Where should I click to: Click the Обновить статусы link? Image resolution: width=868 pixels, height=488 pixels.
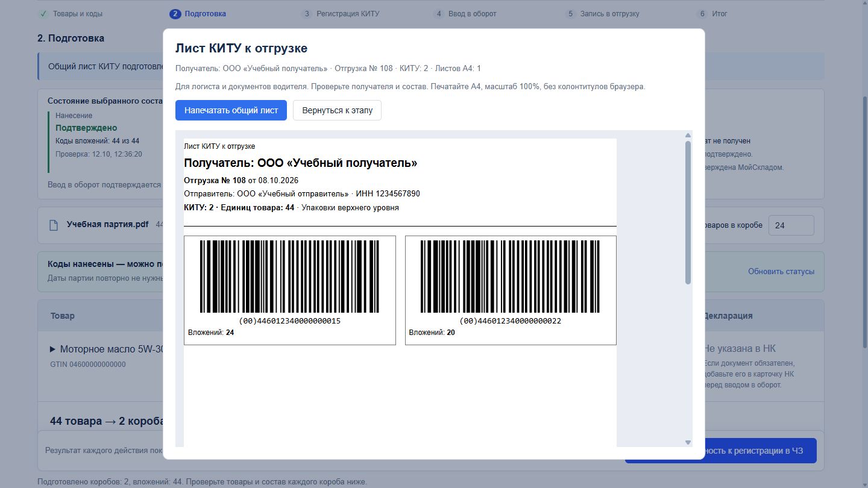[781, 271]
